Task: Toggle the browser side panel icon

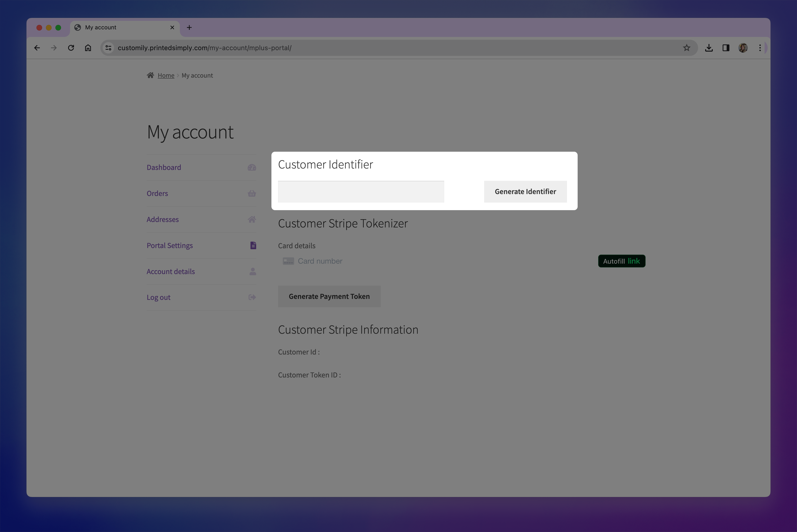Action: [726, 48]
